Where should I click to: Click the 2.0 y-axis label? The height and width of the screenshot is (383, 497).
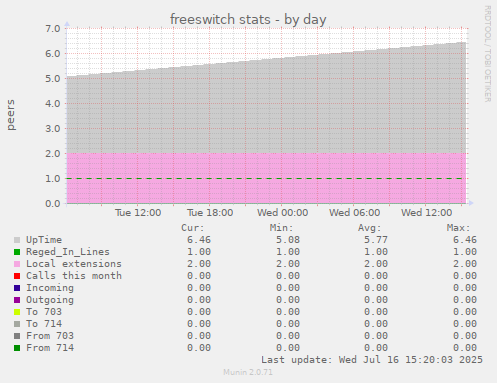click(53, 154)
